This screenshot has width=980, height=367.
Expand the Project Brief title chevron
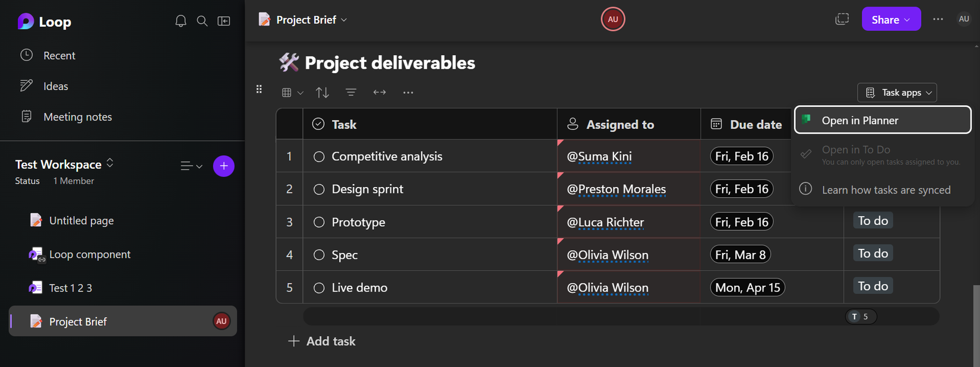click(344, 20)
